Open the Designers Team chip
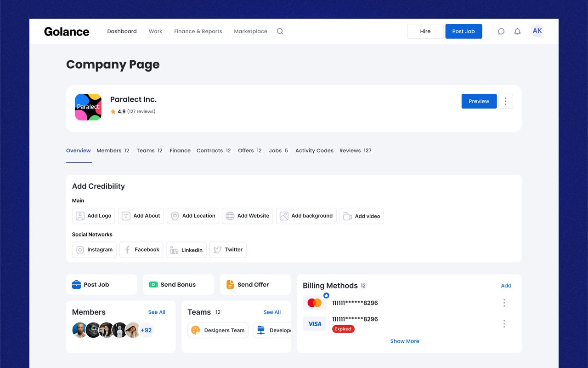 [x=218, y=330]
